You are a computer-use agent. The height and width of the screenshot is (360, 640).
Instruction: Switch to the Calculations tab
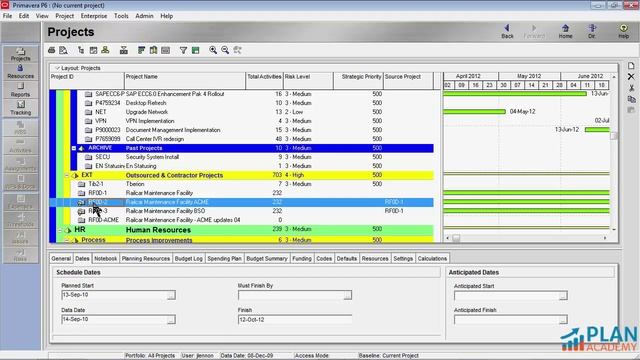(432, 258)
